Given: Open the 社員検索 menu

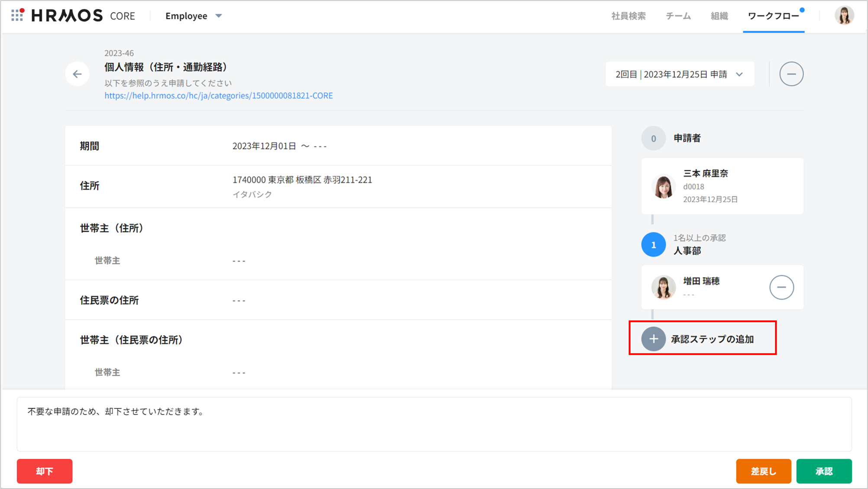Looking at the screenshot, I should coord(628,16).
